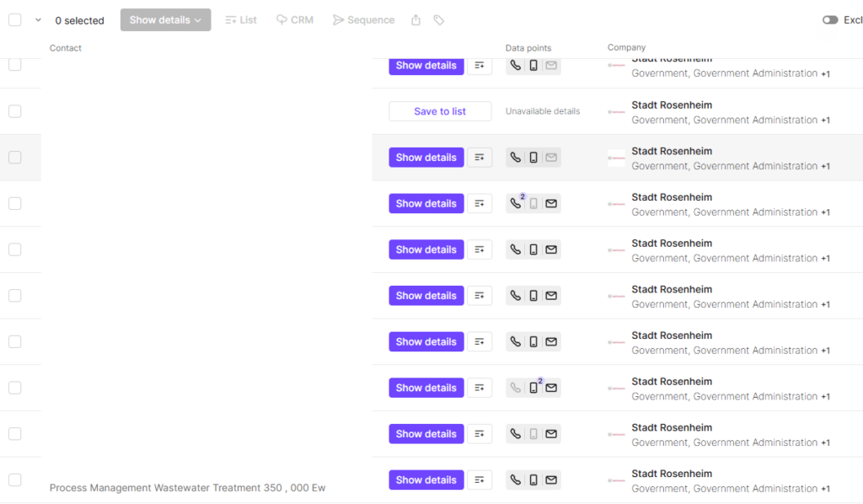
Task: Open the grey Show details dropdown in toolbar
Action: [x=165, y=20]
